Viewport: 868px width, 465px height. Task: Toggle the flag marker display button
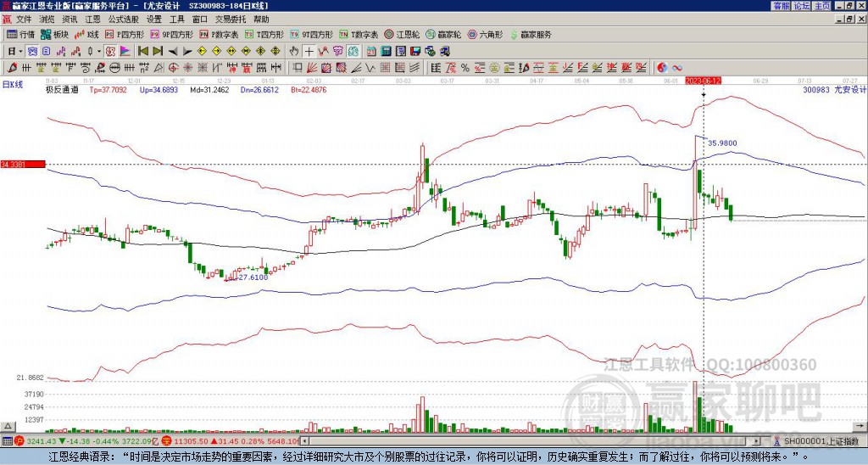[125, 52]
